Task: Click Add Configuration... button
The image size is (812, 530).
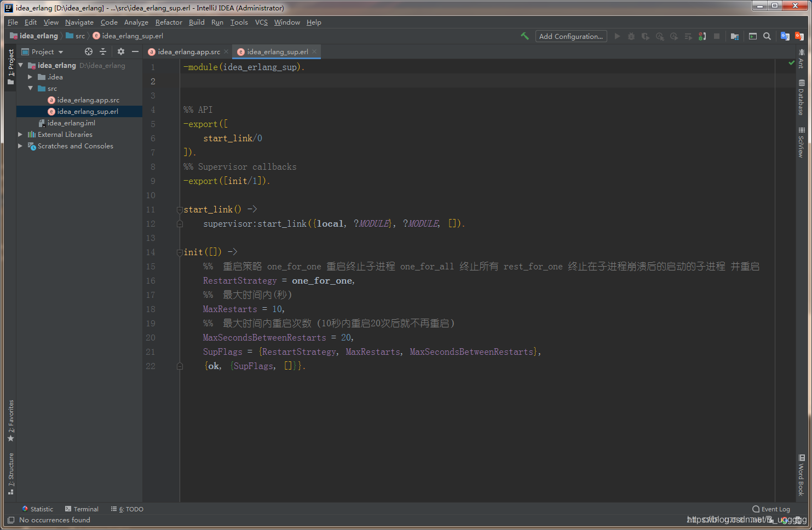Action: [571, 36]
